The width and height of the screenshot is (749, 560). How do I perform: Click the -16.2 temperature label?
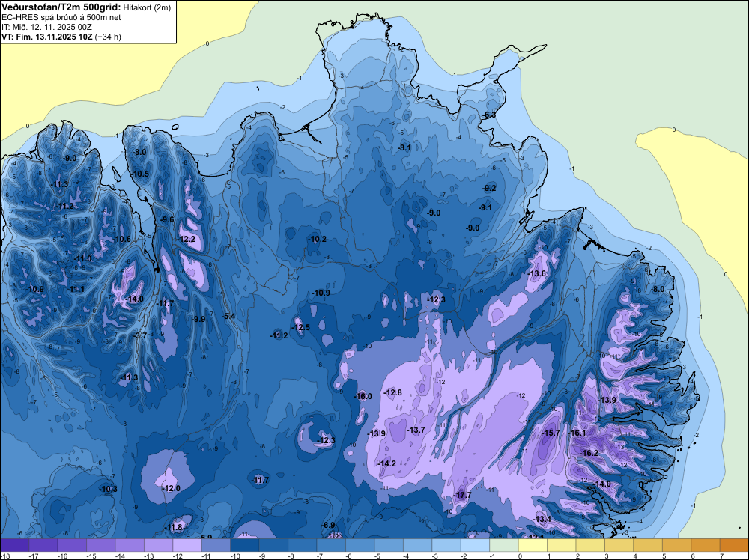tap(589, 453)
